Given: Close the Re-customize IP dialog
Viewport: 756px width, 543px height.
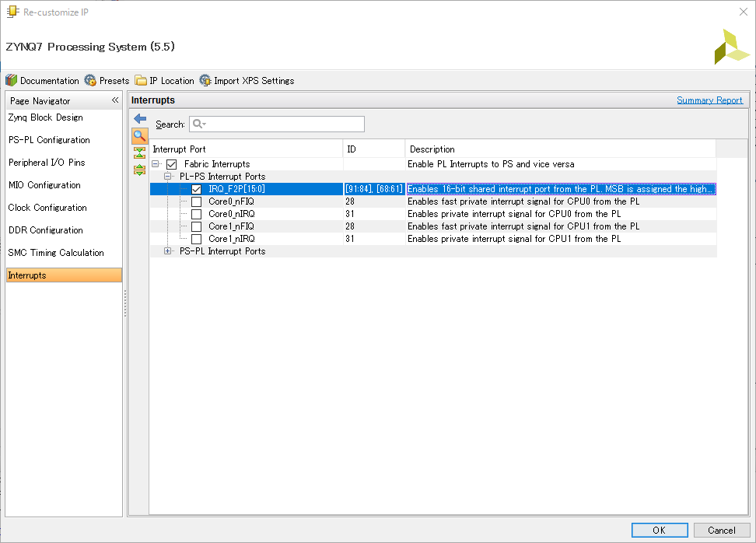Looking at the screenshot, I should click(x=744, y=12).
